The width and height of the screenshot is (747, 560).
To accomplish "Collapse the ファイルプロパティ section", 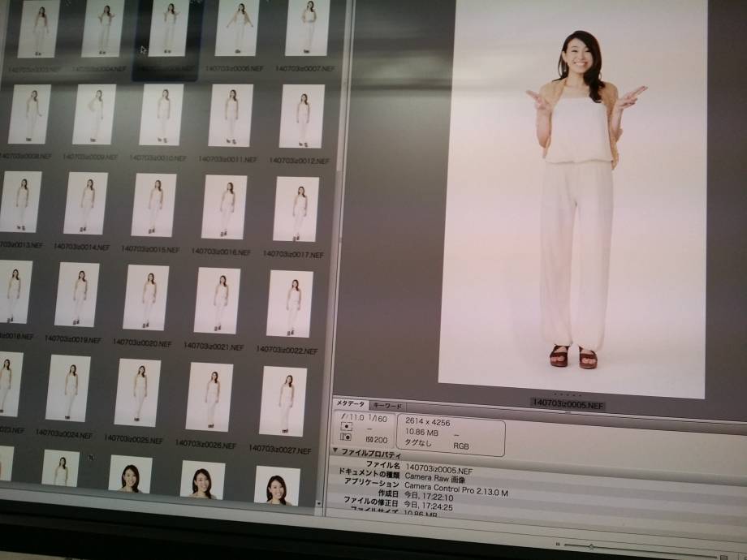I will [x=336, y=450].
